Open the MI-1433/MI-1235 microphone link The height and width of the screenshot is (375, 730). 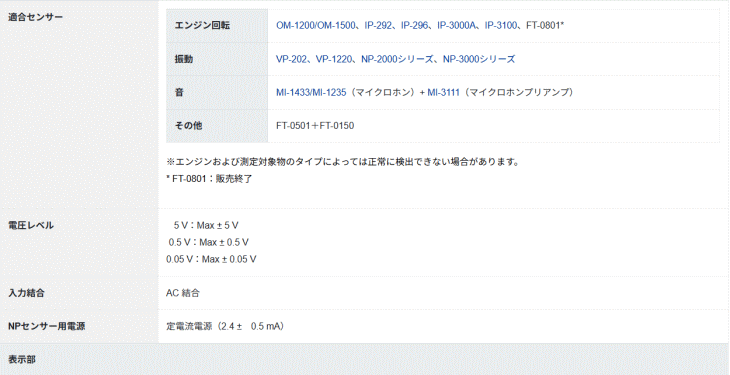pyautogui.click(x=311, y=92)
